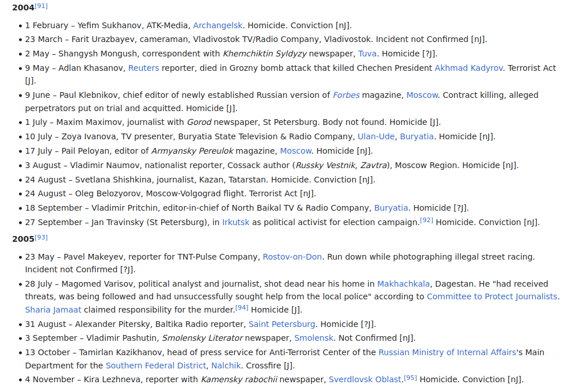The width and height of the screenshot is (576, 392).
Task: Click the name Svetlana Shishkina
Action: point(113,180)
